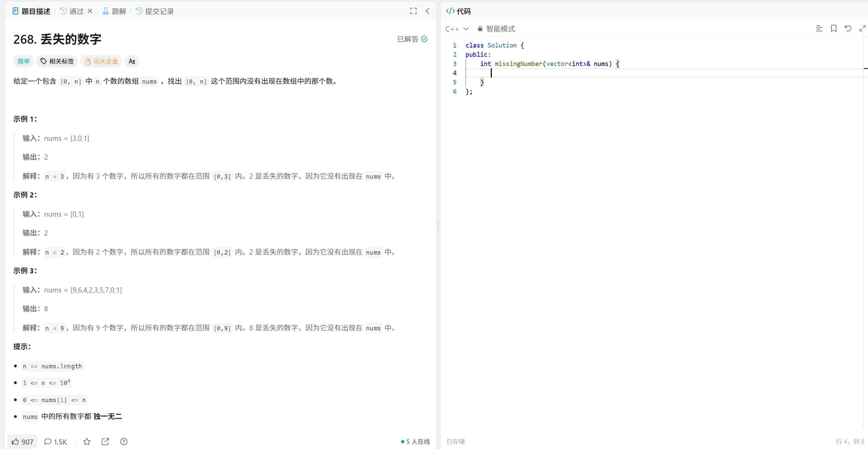Click the format code icon
This screenshot has width=868, height=449.
click(x=819, y=29)
